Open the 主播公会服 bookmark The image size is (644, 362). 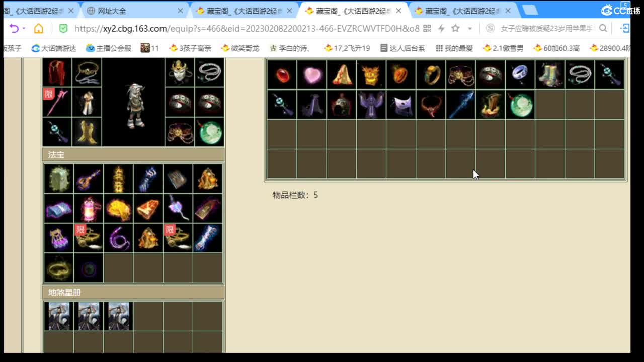[109, 48]
